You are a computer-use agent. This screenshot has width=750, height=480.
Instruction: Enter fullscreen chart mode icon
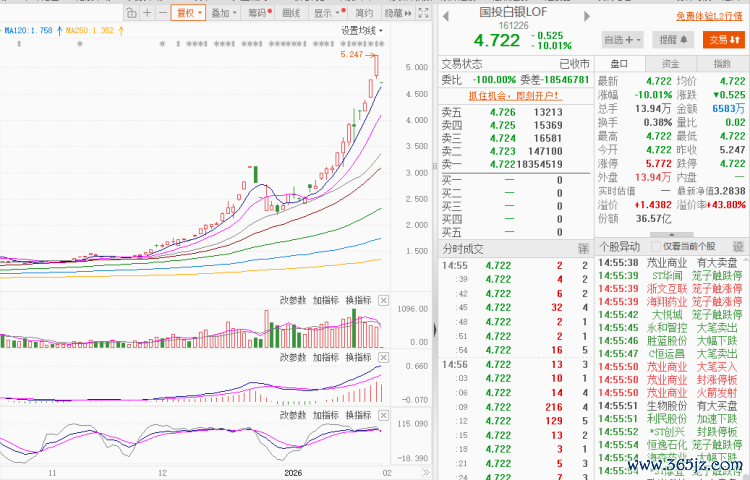click(423, 13)
